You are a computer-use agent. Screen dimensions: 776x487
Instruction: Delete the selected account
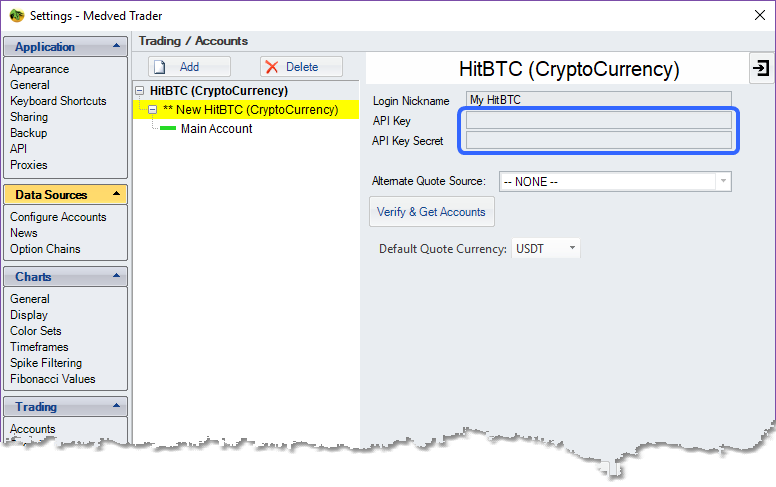301,67
